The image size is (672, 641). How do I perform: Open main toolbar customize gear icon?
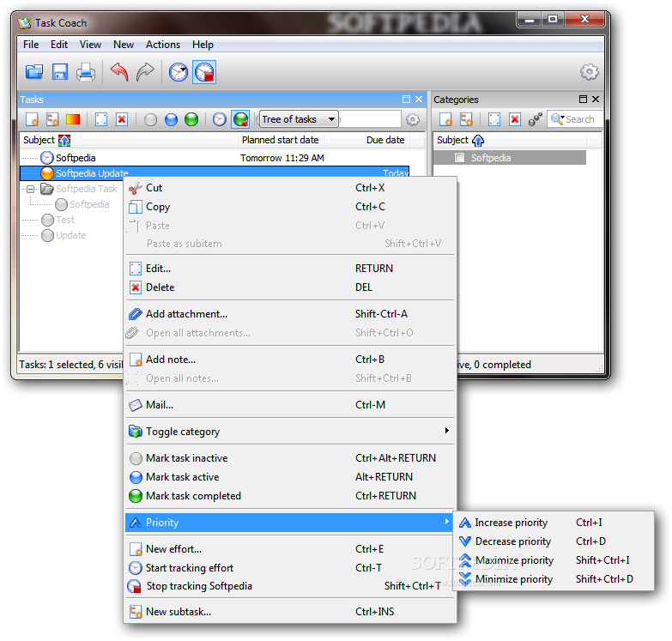[590, 71]
